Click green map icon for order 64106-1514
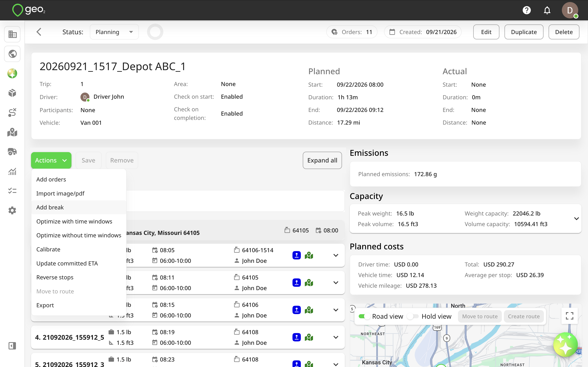588x367 pixels. tap(309, 255)
